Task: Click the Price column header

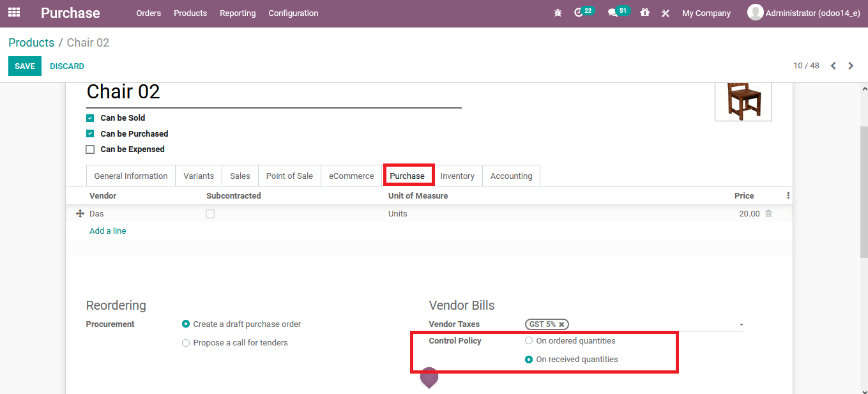Action: point(744,196)
